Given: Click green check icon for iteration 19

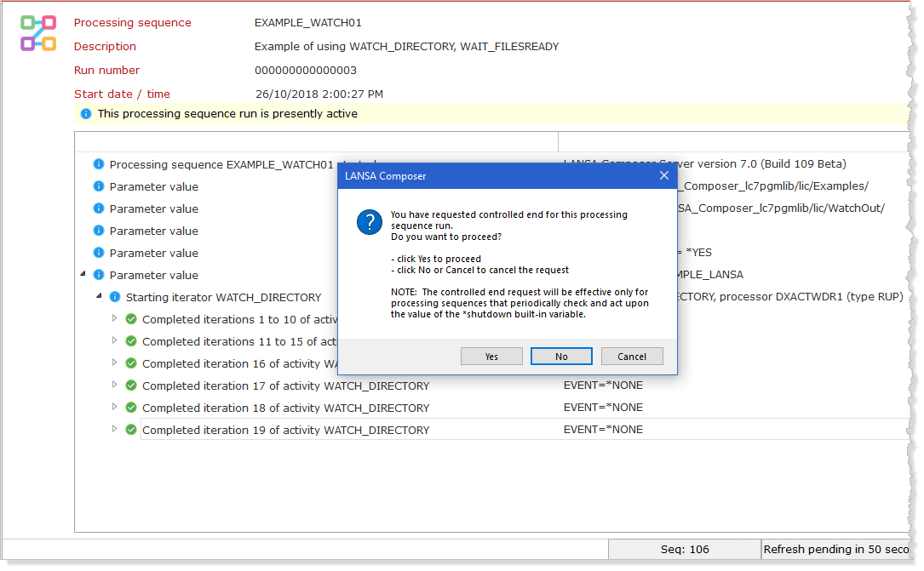Looking at the screenshot, I should [x=131, y=430].
